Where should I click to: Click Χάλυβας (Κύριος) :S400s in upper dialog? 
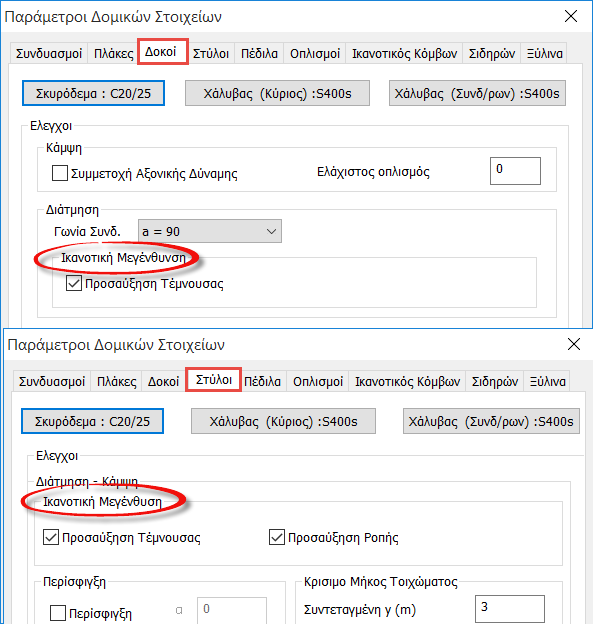pyautogui.click(x=277, y=94)
